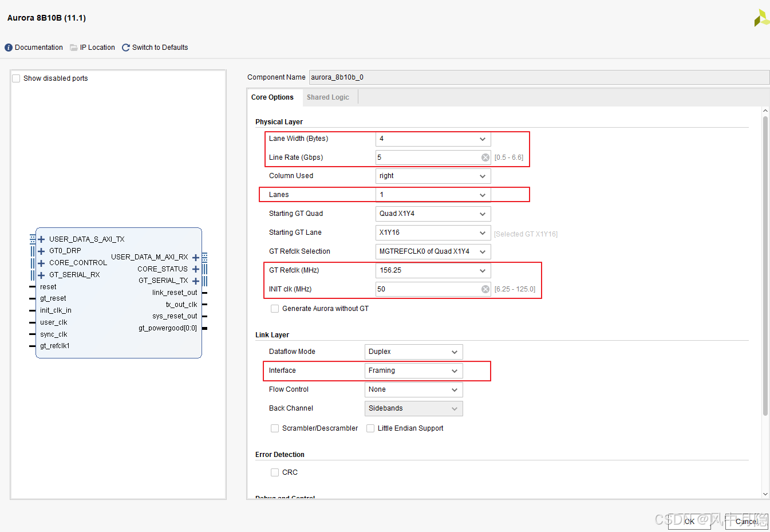
Task: Select the init_clk_in port label
Action: coord(56,310)
